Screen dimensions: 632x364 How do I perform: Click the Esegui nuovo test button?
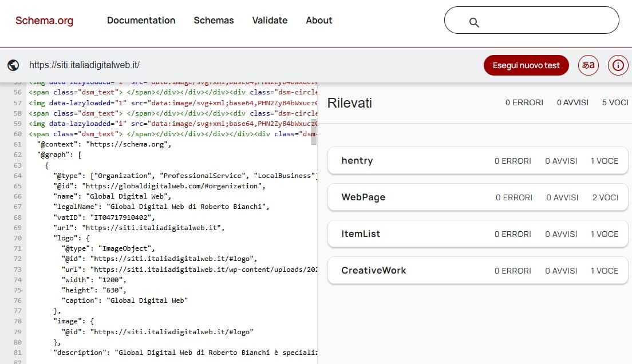click(x=526, y=65)
